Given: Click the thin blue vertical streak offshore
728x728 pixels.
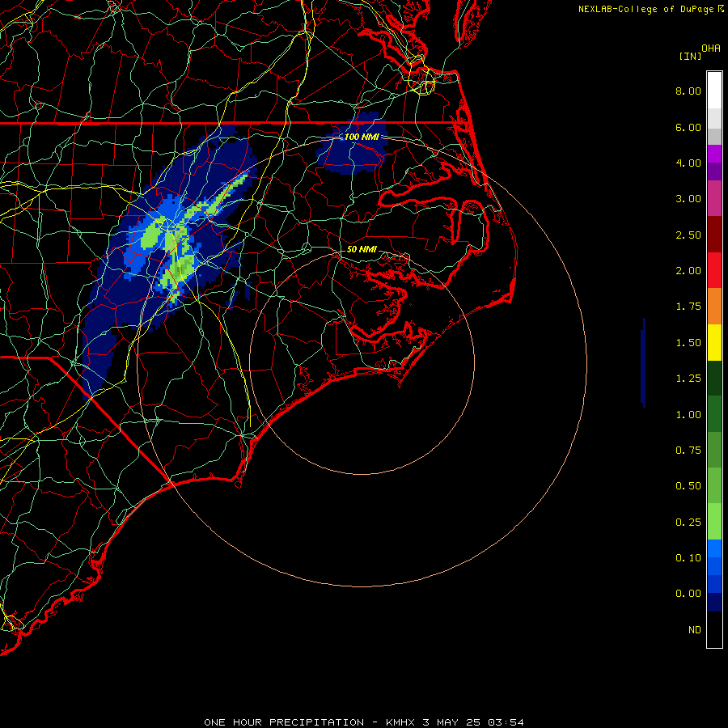Looking at the screenshot, I should [x=643, y=362].
